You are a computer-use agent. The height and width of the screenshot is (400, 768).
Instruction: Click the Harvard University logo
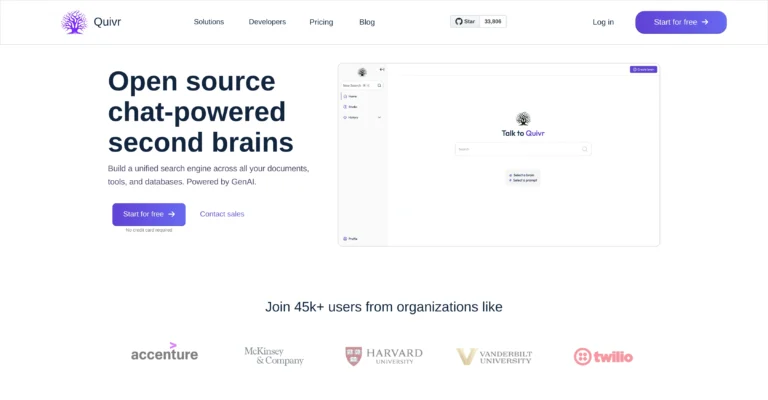[x=384, y=356]
